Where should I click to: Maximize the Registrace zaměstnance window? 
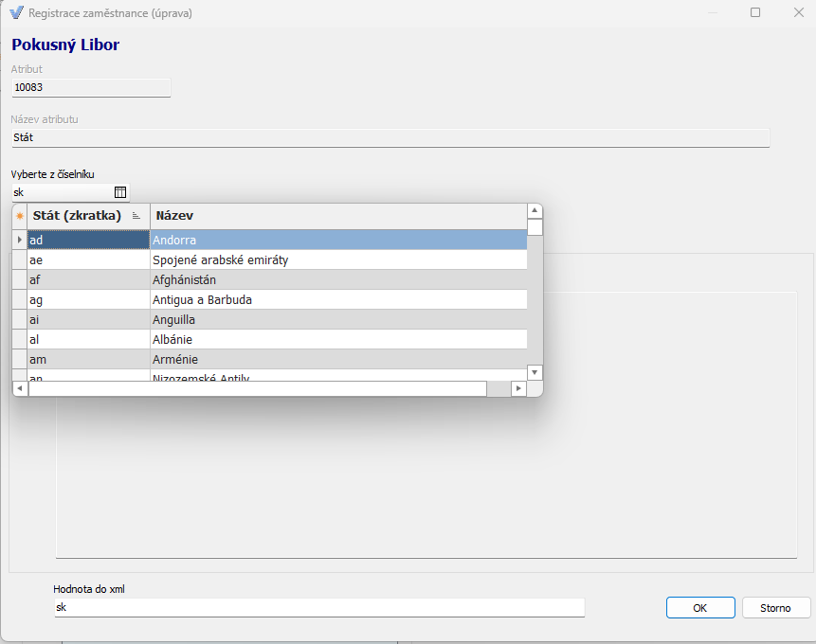755,13
